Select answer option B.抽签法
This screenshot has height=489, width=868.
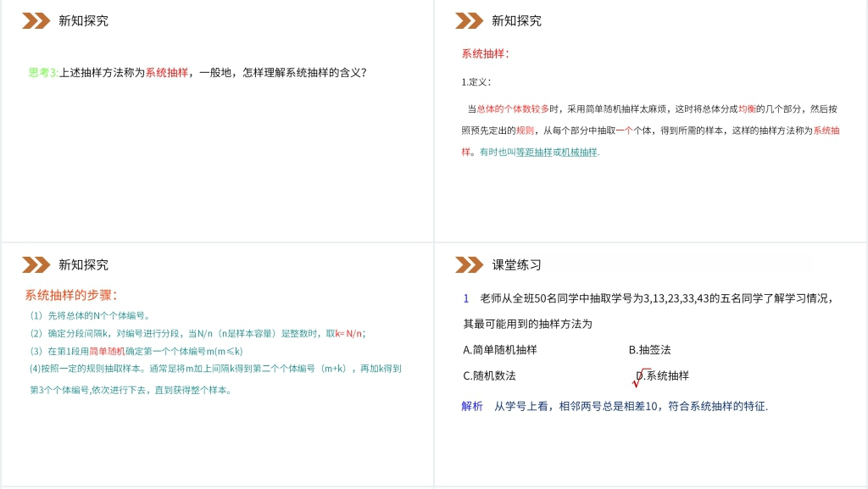[649, 349]
